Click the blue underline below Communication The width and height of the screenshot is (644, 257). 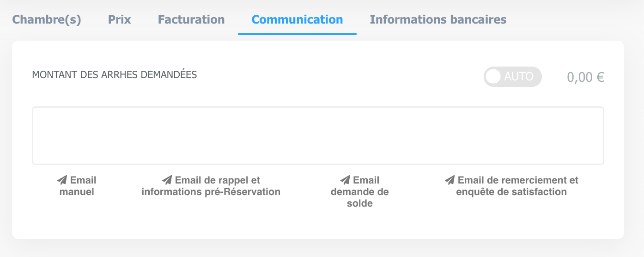tap(298, 34)
